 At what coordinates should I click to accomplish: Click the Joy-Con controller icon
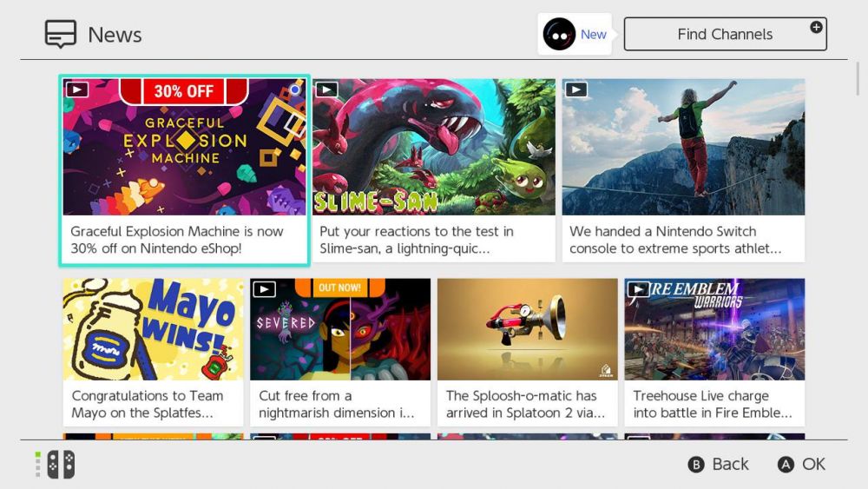pyautogui.click(x=61, y=464)
